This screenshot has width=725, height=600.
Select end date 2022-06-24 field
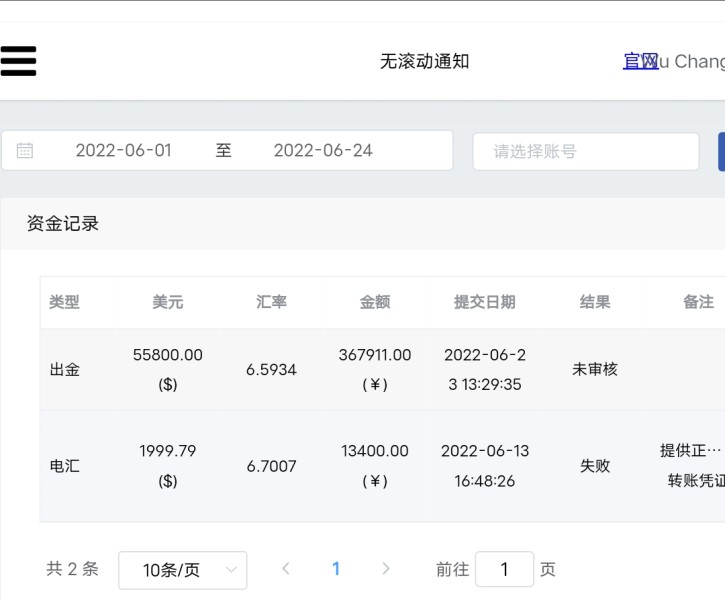click(323, 151)
